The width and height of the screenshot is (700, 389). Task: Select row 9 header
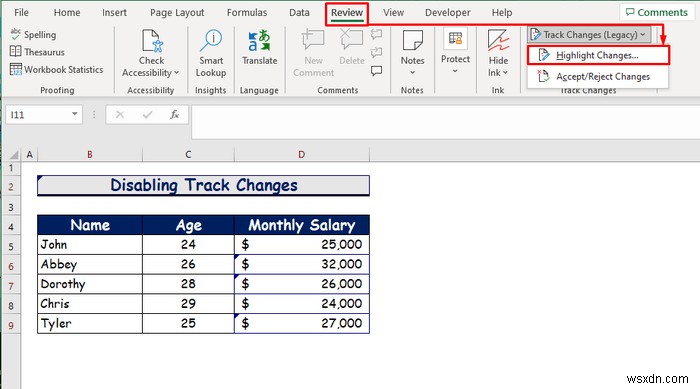tap(11, 325)
